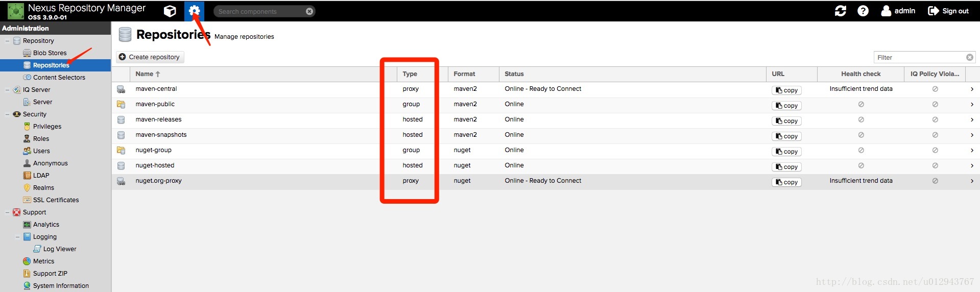Collapse the Security tree node
980x292 pixels.
[7, 114]
